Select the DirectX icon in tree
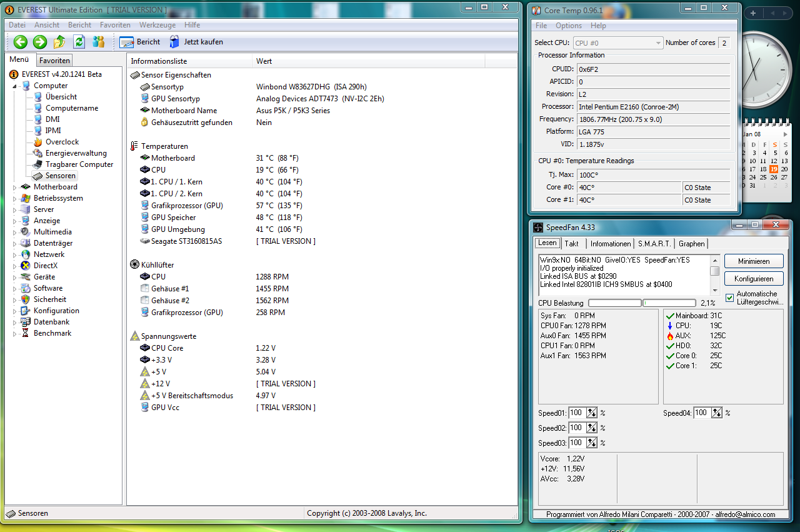This screenshot has height=532, width=800. (x=26, y=266)
